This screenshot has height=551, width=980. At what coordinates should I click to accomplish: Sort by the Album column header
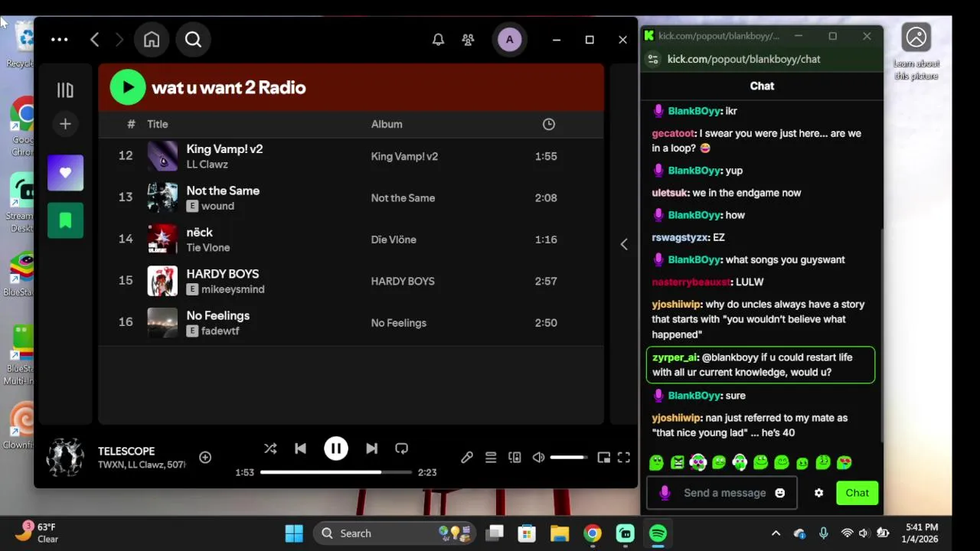pyautogui.click(x=387, y=124)
